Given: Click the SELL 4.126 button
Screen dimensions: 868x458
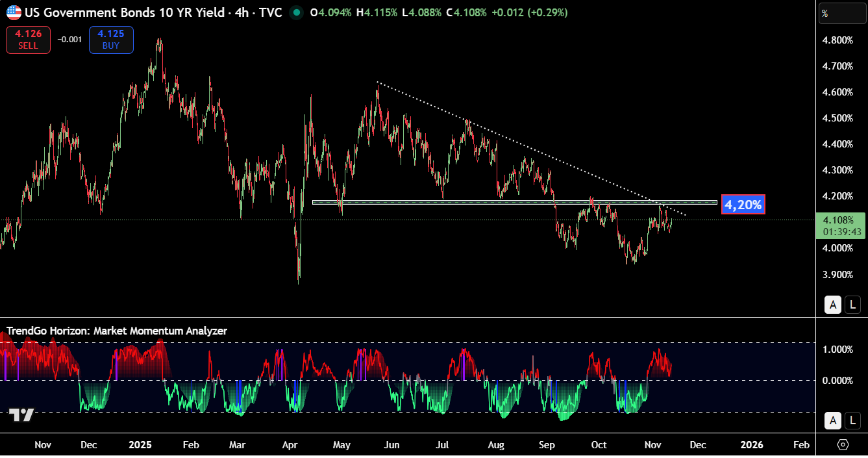Looking at the screenshot, I should pos(28,40).
